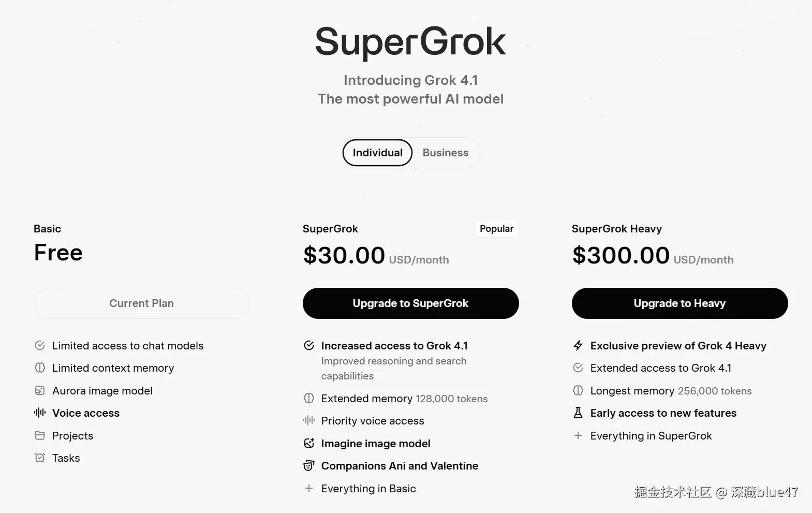Click the checkmark icon beside Increased access to Grok 4.1
This screenshot has height=513, width=812.
click(x=309, y=345)
